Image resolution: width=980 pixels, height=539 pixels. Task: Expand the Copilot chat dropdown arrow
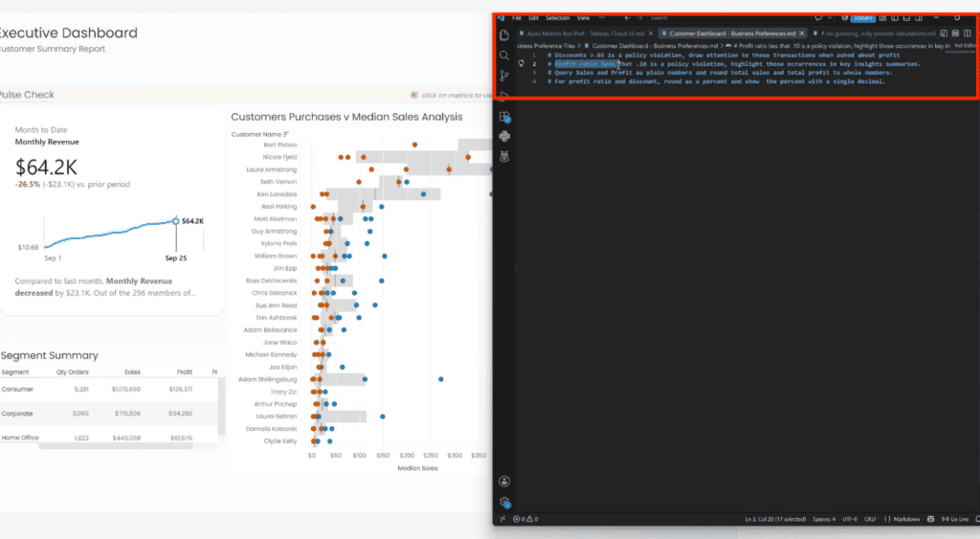point(830,17)
